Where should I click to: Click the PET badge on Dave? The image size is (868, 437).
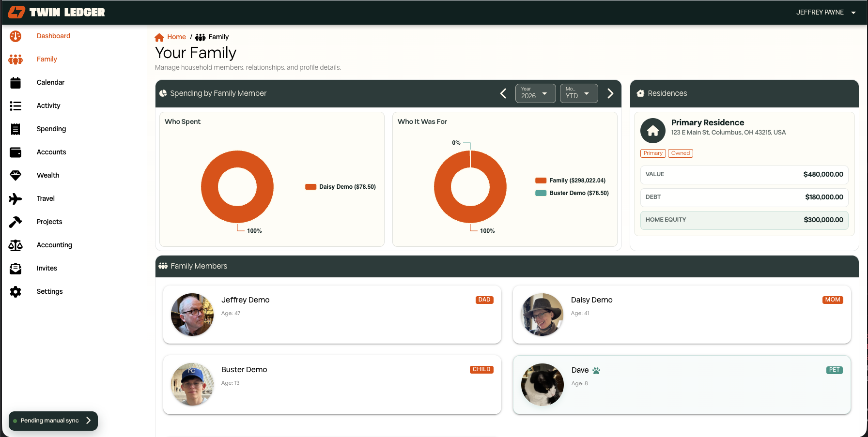pyautogui.click(x=835, y=370)
